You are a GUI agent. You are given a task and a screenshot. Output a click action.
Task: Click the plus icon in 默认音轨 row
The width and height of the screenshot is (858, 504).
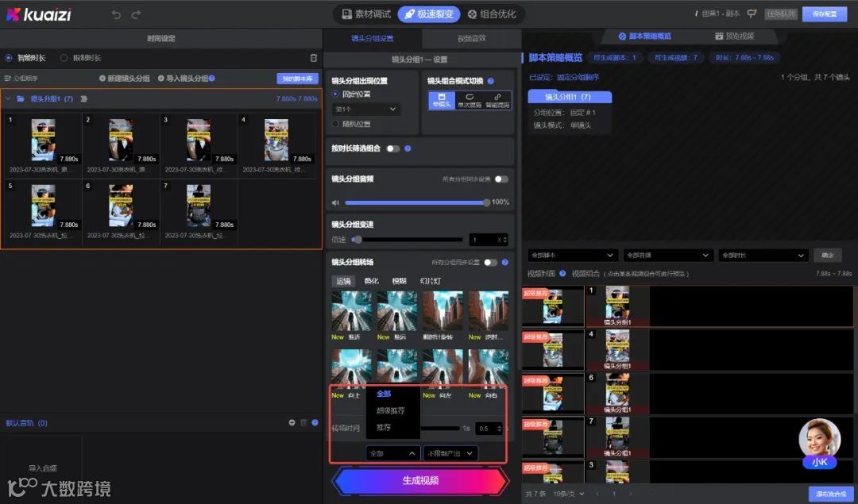(292, 422)
